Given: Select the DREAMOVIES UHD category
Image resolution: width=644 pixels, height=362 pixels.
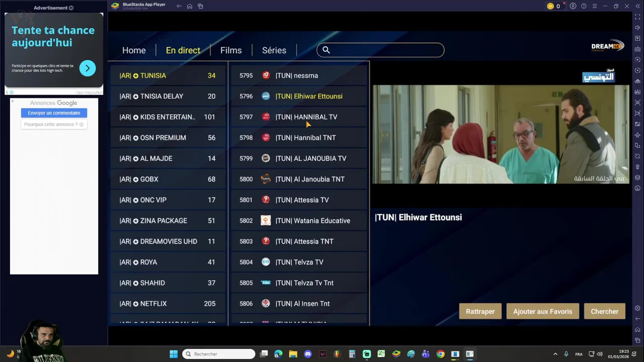Looking at the screenshot, I should (168, 241).
